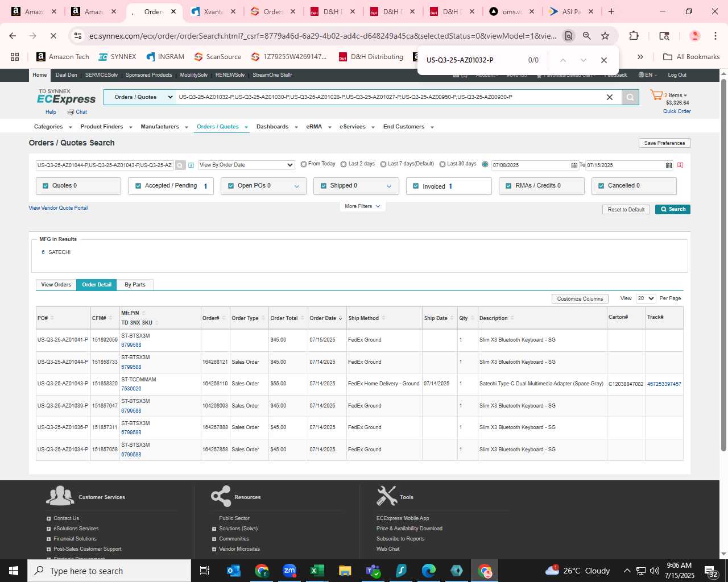Go to previous find result arrow
Image resolution: width=728 pixels, height=582 pixels.
click(562, 60)
